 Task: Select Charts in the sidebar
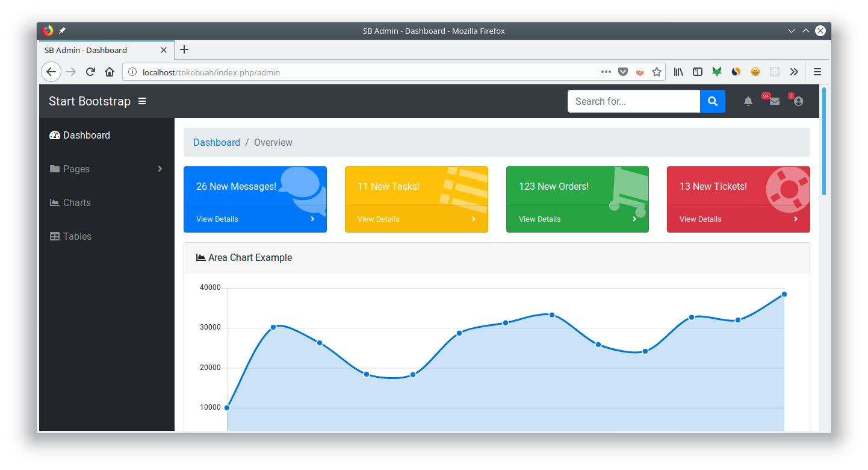tap(77, 202)
